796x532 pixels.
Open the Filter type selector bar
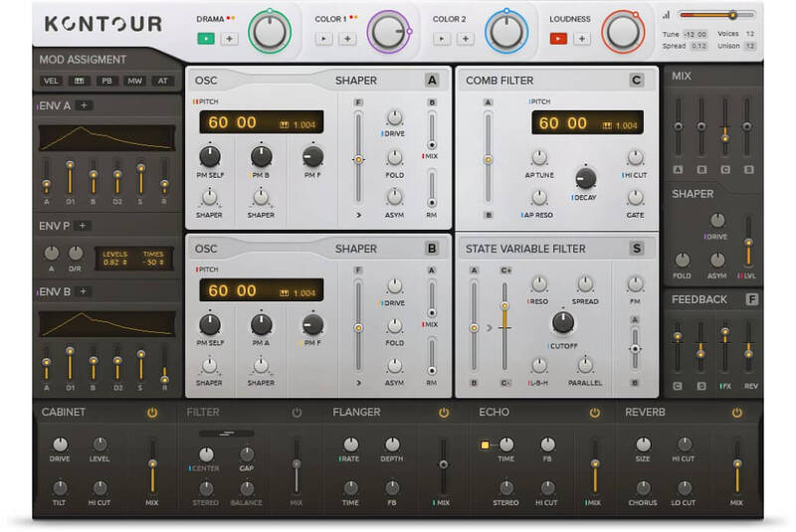[x=227, y=434]
